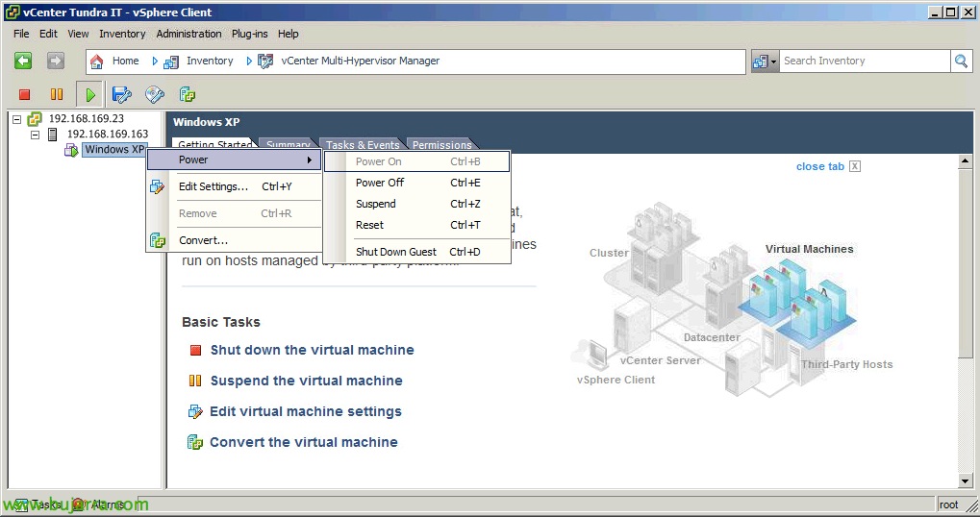Collapse the 192.168.169.23 tree node
The height and width of the screenshot is (517, 980).
[17, 118]
